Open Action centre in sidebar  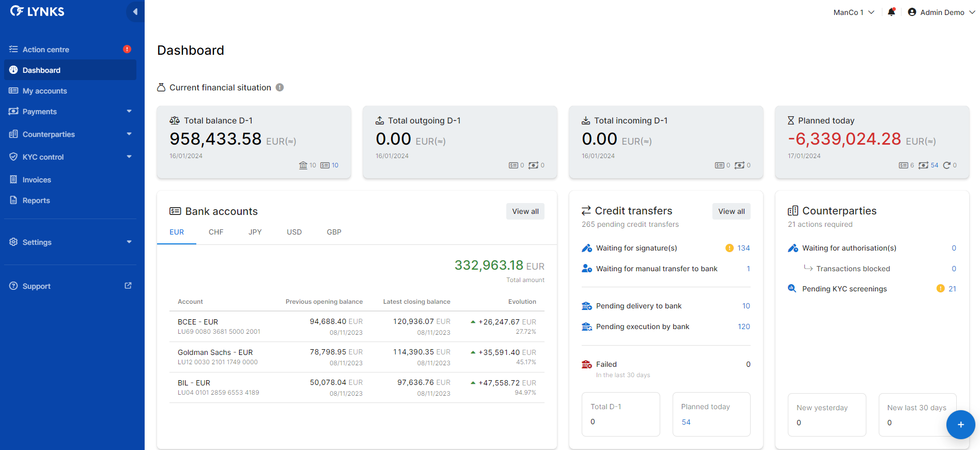pyautogui.click(x=70, y=49)
